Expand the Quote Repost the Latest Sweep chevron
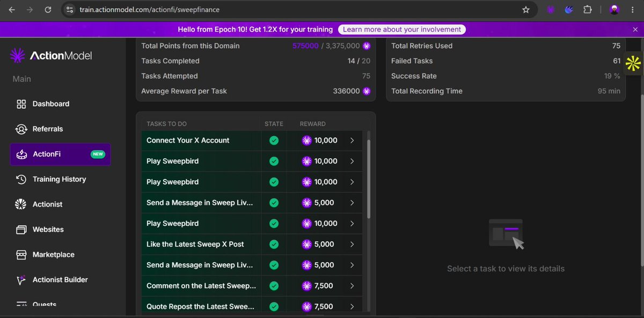This screenshot has width=644, height=318. coord(352,307)
